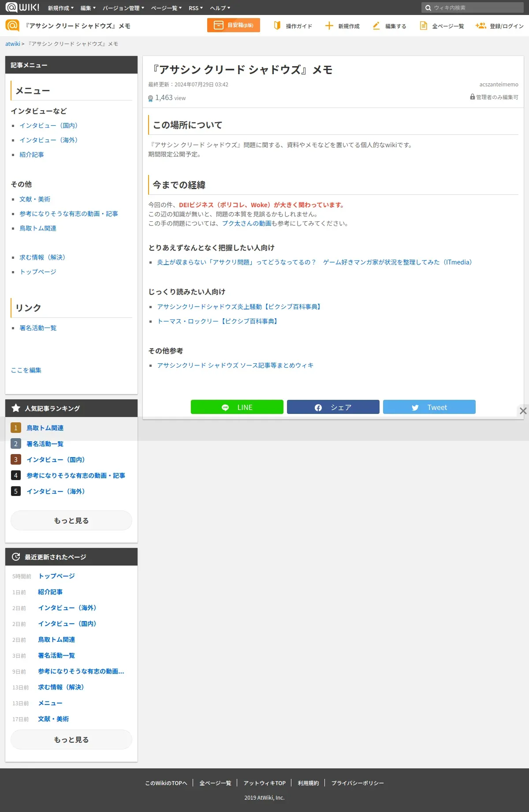529x812 pixels.
Task: Open 紹介記事 updated 1日前
Action: click(x=50, y=592)
